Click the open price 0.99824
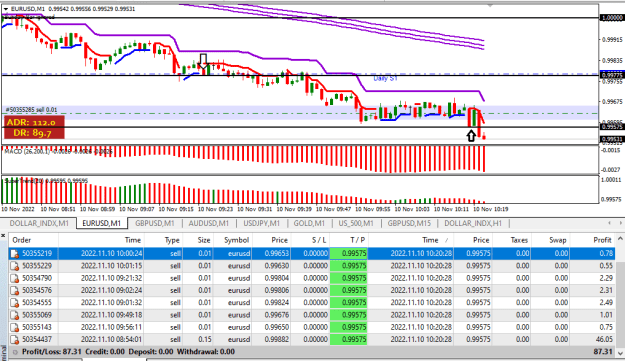Screen dimensions: 625x361 click(277, 303)
